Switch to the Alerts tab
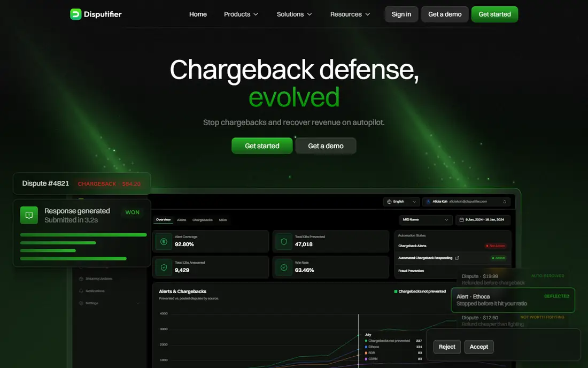 point(182,220)
